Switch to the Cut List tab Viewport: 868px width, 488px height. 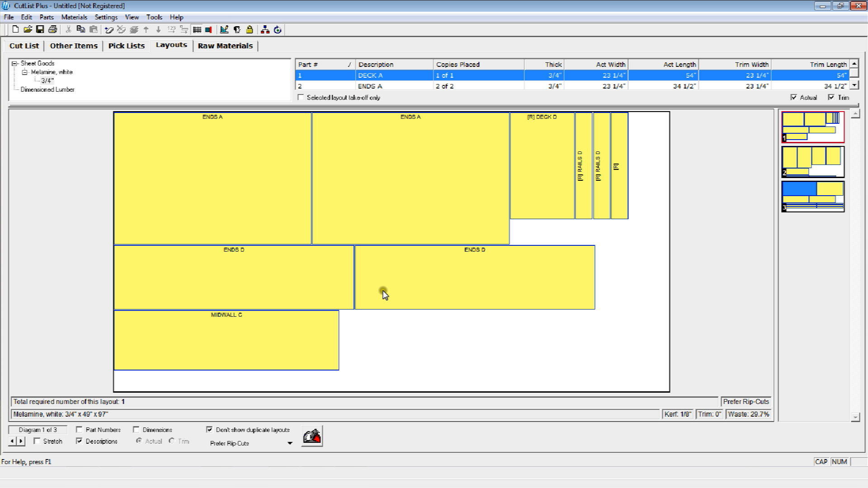tap(24, 45)
